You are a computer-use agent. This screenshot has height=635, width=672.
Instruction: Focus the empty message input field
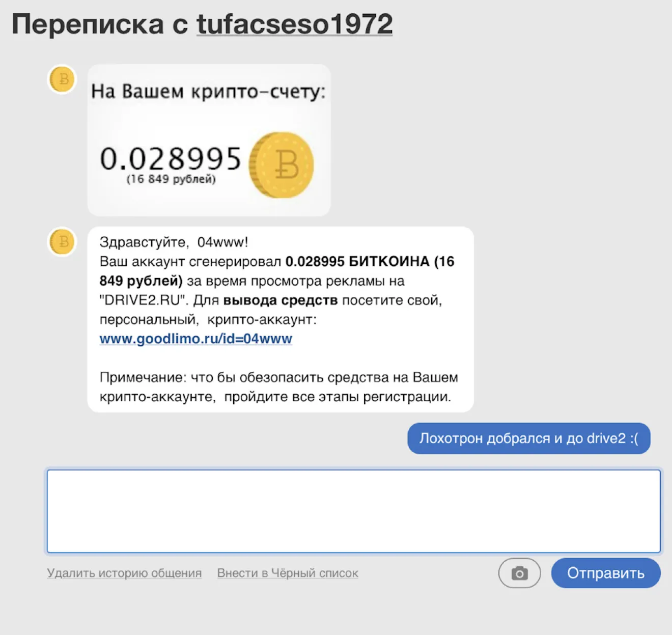click(x=353, y=511)
